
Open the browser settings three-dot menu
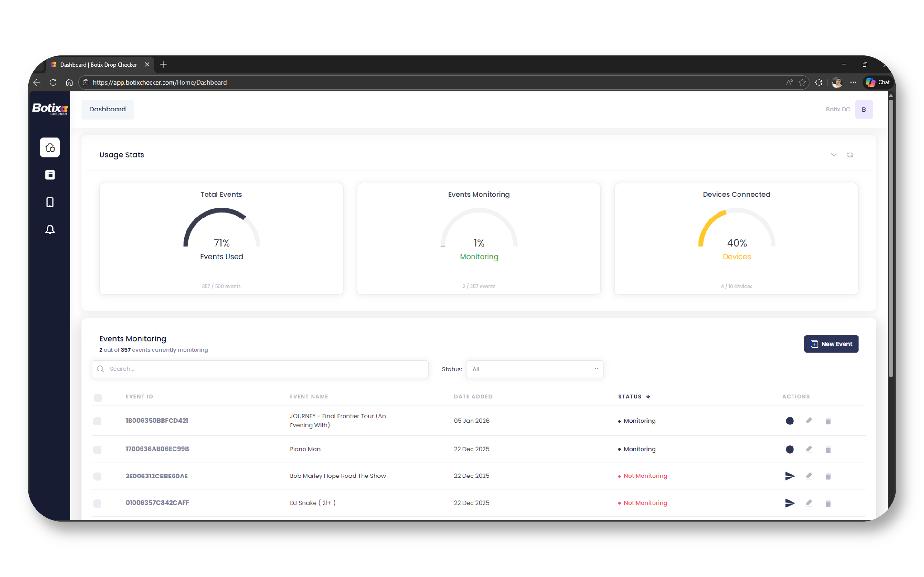tap(853, 82)
